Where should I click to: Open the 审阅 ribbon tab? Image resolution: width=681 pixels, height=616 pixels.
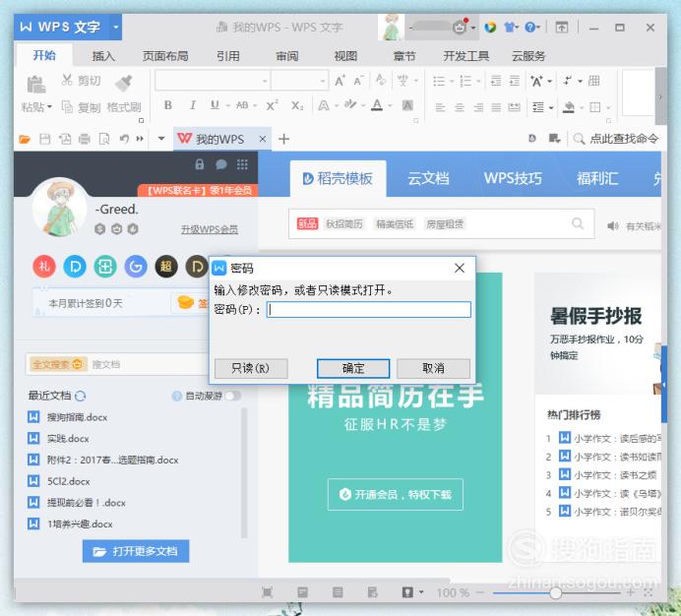[x=287, y=56]
